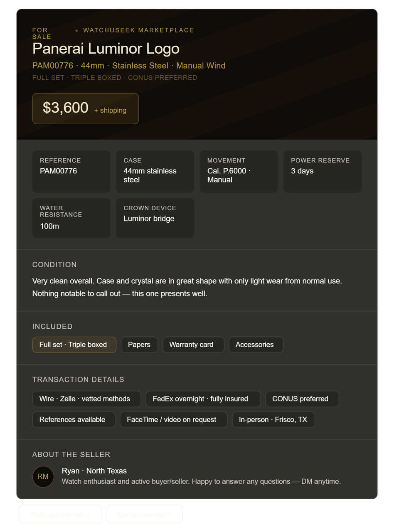Viewport: 394px width, 532px height.
Task: Click the $3,600 price box
Action: [86, 108]
